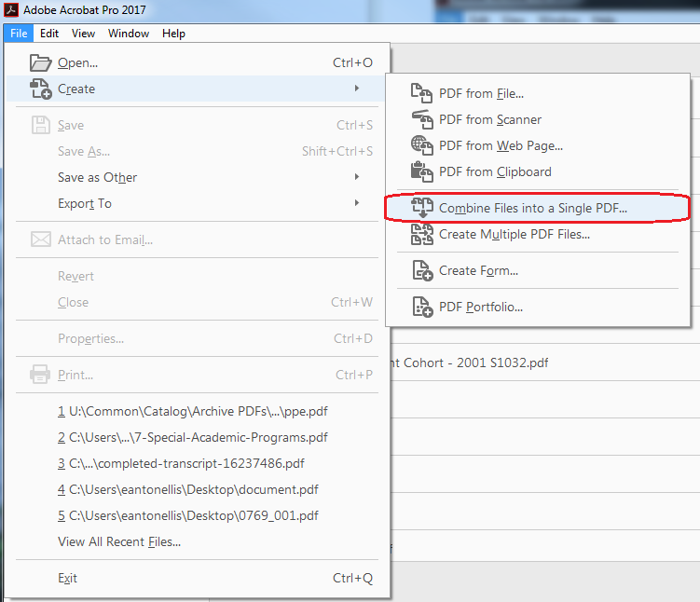Expand the Save as Other submenu
This screenshot has height=602, width=700.
point(357,177)
